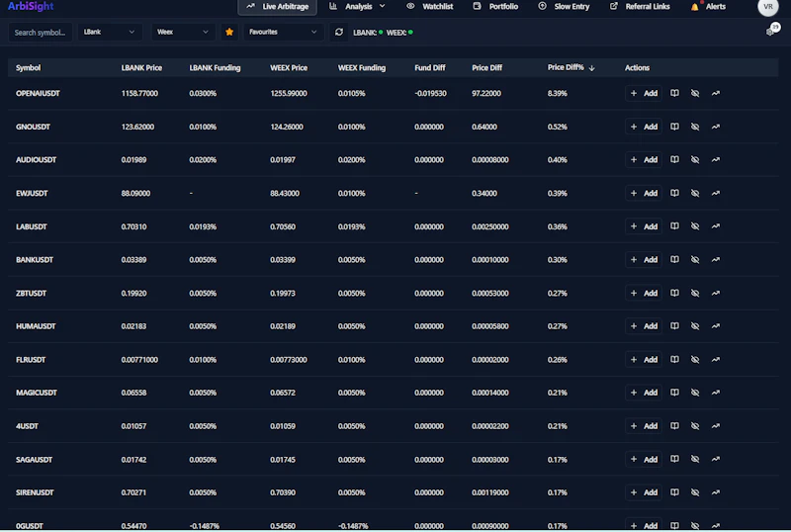The width and height of the screenshot is (791, 532).
Task: Add LABUSDT via Add button
Action: click(x=644, y=226)
